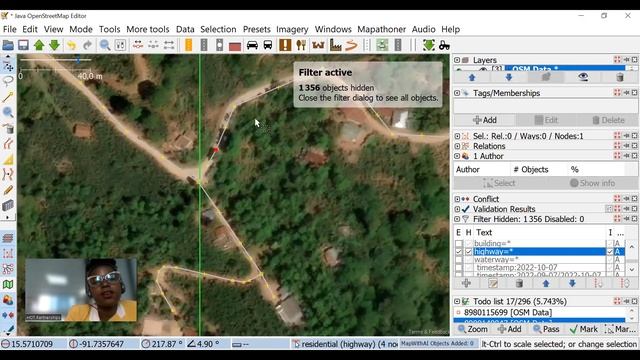Select the Draw nodes pencil tool
640x360 pixels.
click(8, 97)
